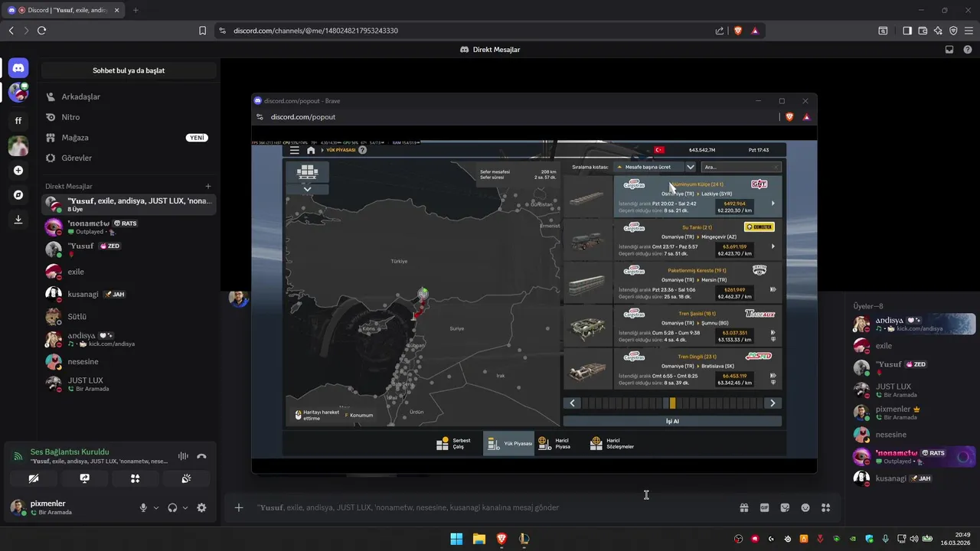980x551 pixels.
Task: Go to game home screen icon
Action: 311,151
